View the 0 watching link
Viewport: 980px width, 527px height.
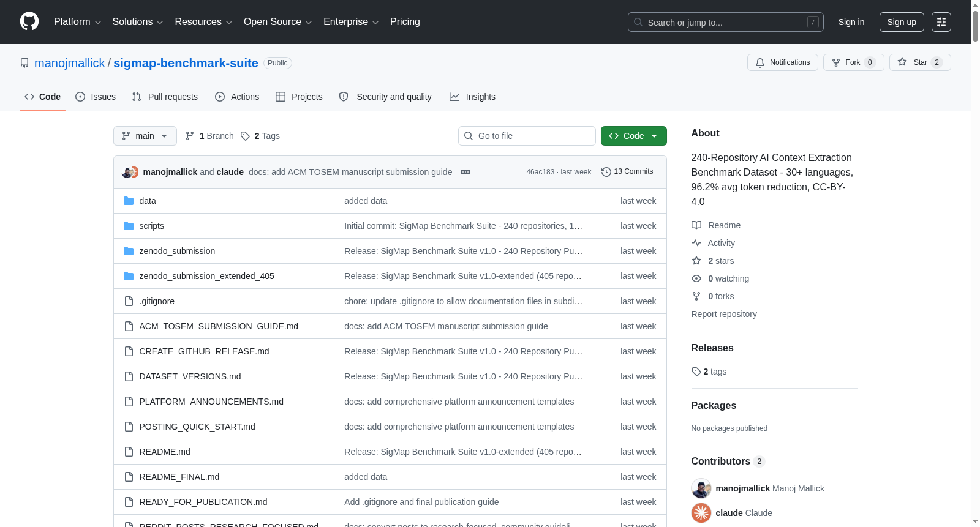(720, 278)
